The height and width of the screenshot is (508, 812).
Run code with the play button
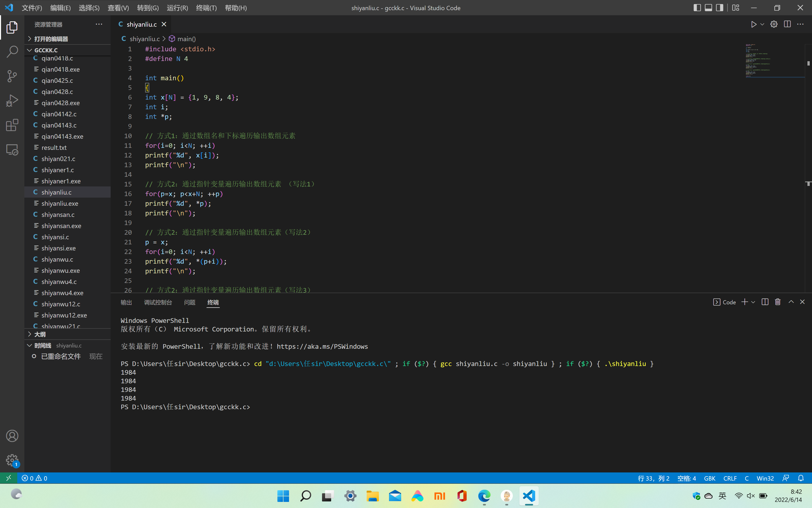[x=754, y=24]
